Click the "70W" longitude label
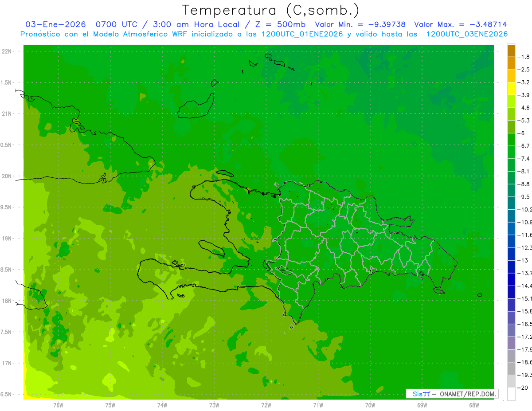The width and height of the screenshot is (532, 411). [x=370, y=405]
